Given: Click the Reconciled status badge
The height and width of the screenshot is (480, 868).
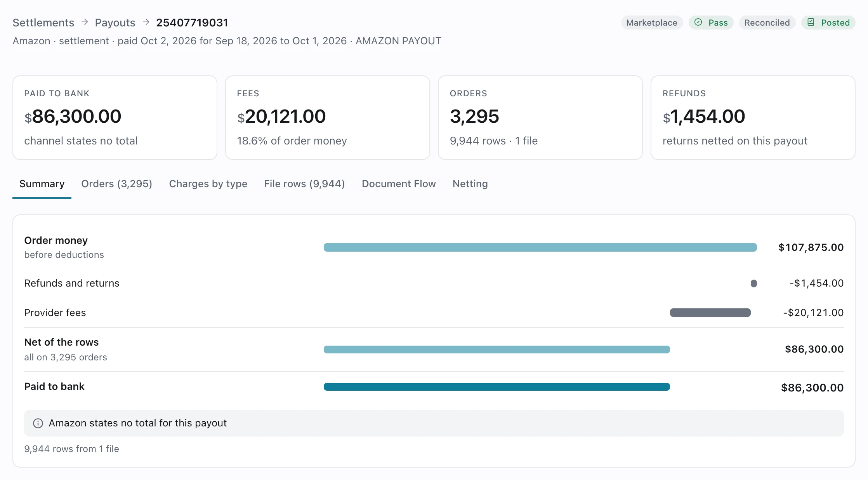Looking at the screenshot, I should click(x=767, y=23).
